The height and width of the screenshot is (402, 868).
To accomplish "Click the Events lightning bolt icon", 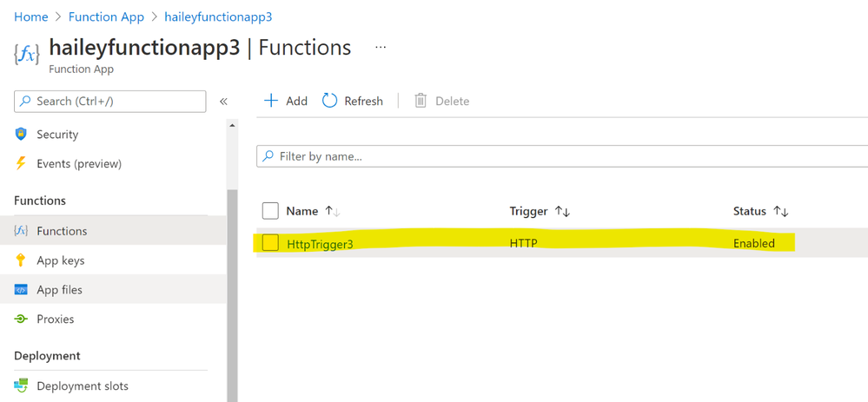I will (21, 164).
